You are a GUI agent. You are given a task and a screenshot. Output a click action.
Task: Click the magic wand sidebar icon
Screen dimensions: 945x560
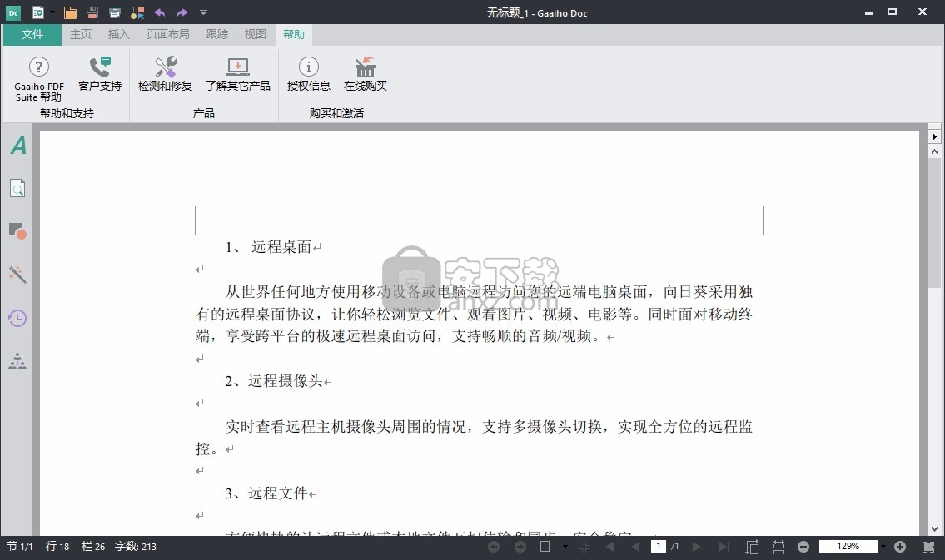click(17, 275)
